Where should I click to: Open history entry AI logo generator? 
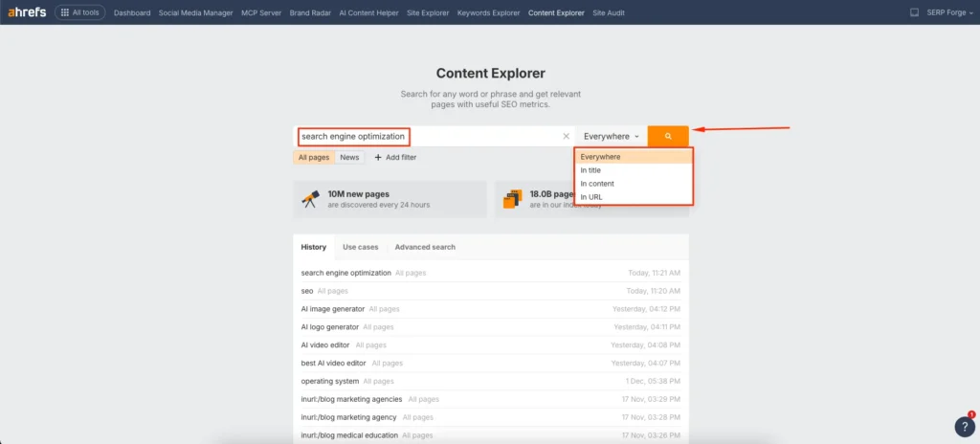click(x=330, y=327)
